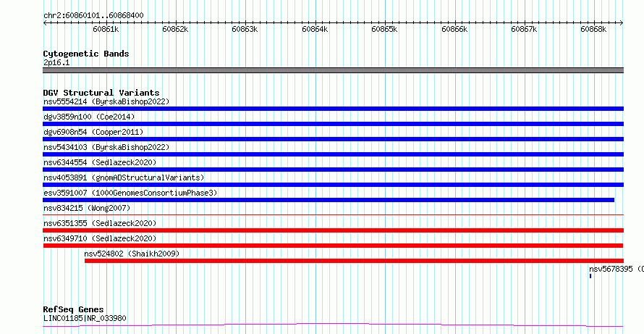Image resolution: width=644 pixels, height=334 pixels.
Task: Click the 60862k ruler label
Action: pos(175,29)
